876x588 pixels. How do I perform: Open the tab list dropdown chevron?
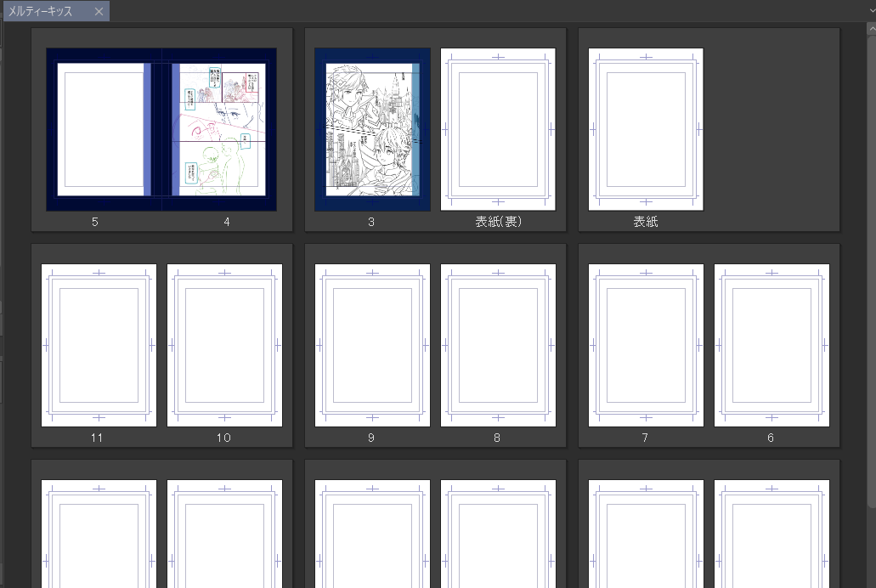(x=871, y=11)
